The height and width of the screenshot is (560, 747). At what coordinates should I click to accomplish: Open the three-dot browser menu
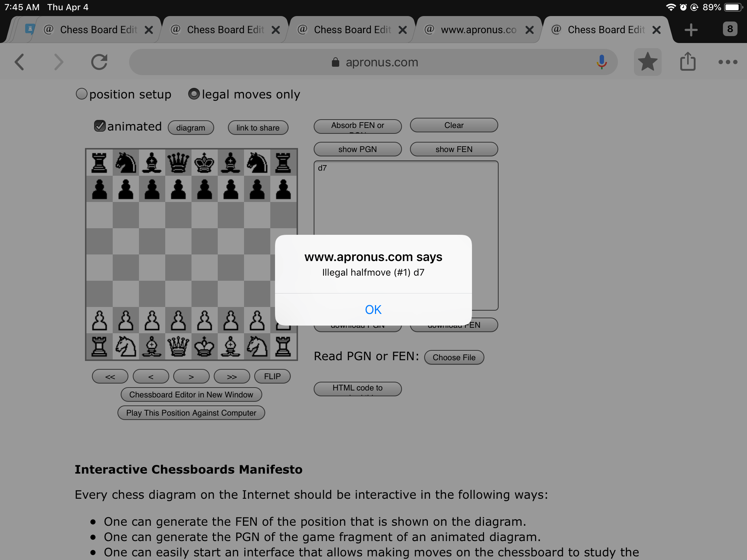pyautogui.click(x=728, y=62)
